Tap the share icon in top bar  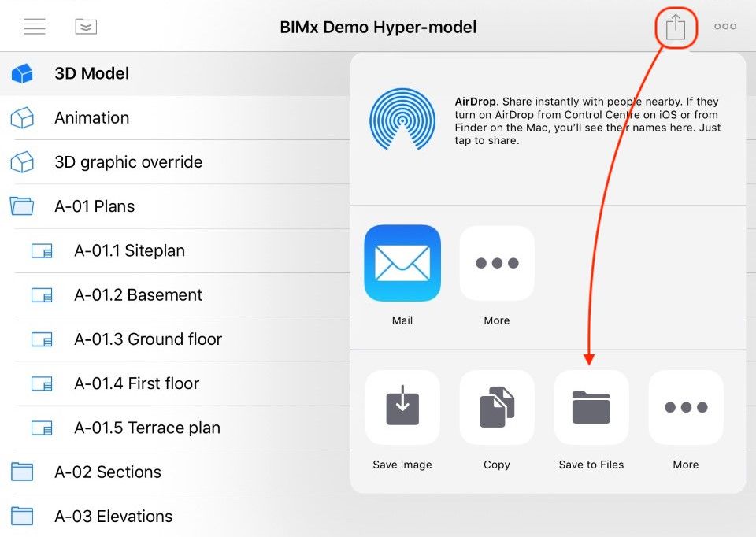click(x=676, y=27)
